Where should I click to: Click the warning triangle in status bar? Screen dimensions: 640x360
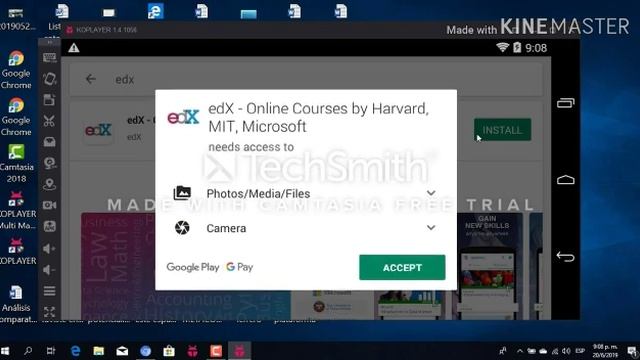pyautogui.click(x=74, y=48)
